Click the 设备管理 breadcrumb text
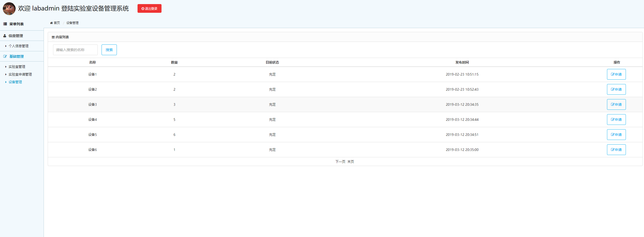 pos(72,23)
